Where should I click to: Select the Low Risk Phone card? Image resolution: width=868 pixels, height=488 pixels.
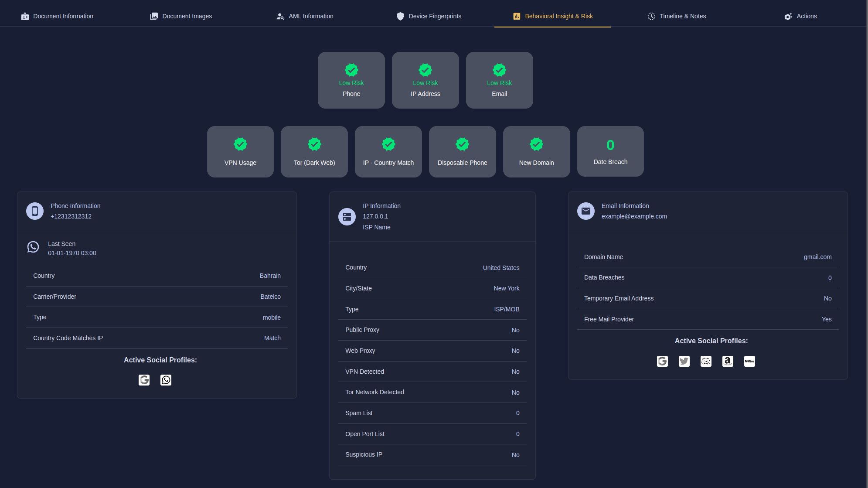coord(351,80)
